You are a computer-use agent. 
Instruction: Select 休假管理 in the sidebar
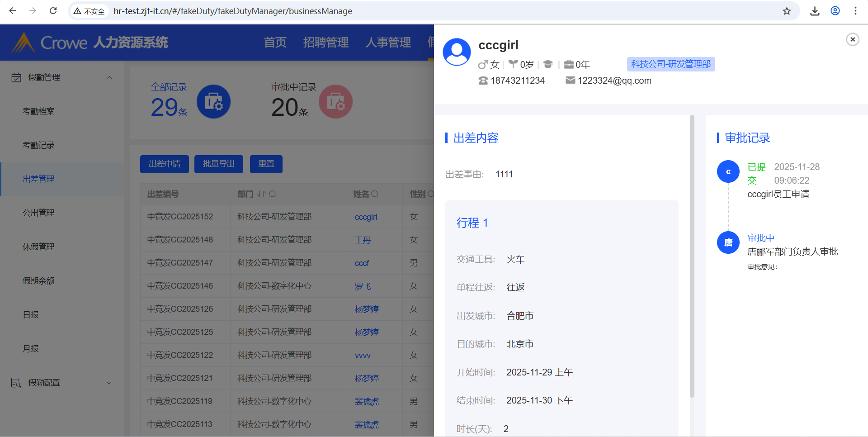point(38,247)
